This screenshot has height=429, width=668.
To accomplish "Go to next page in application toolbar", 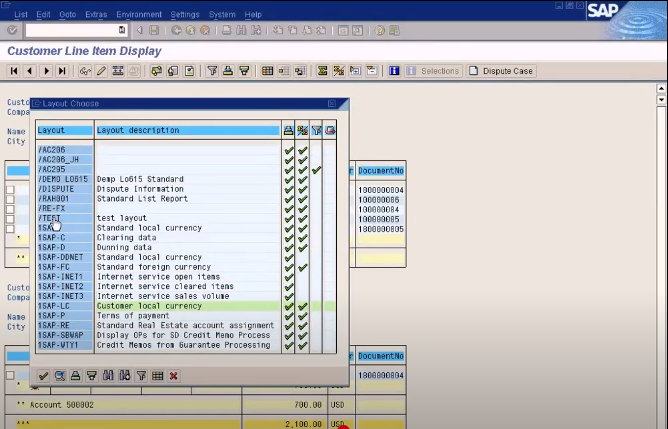I will point(46,71).
